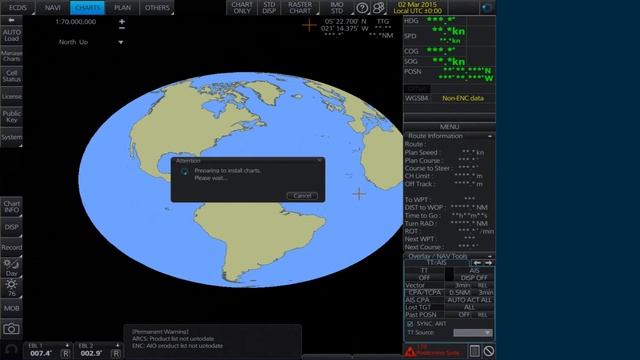Click the orange cursor crosshair icon
Image resolution: width=640 pixels, height=360 pixels.
309,25
